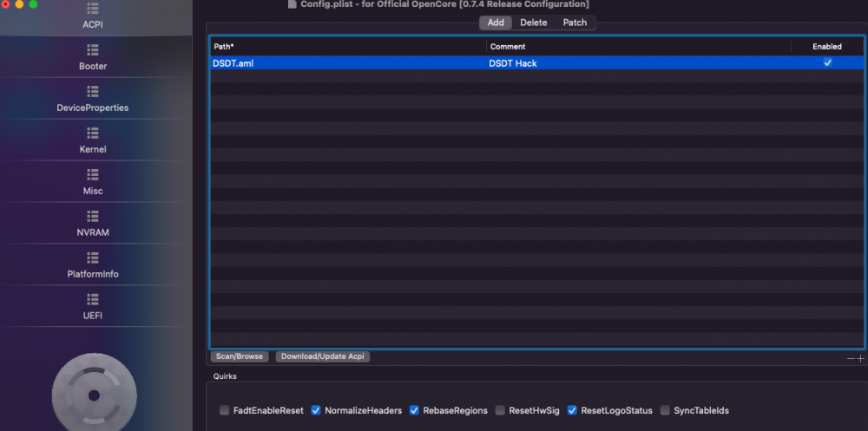Uncheck Enabled for DSDT.aml entry

pos(827,63)
